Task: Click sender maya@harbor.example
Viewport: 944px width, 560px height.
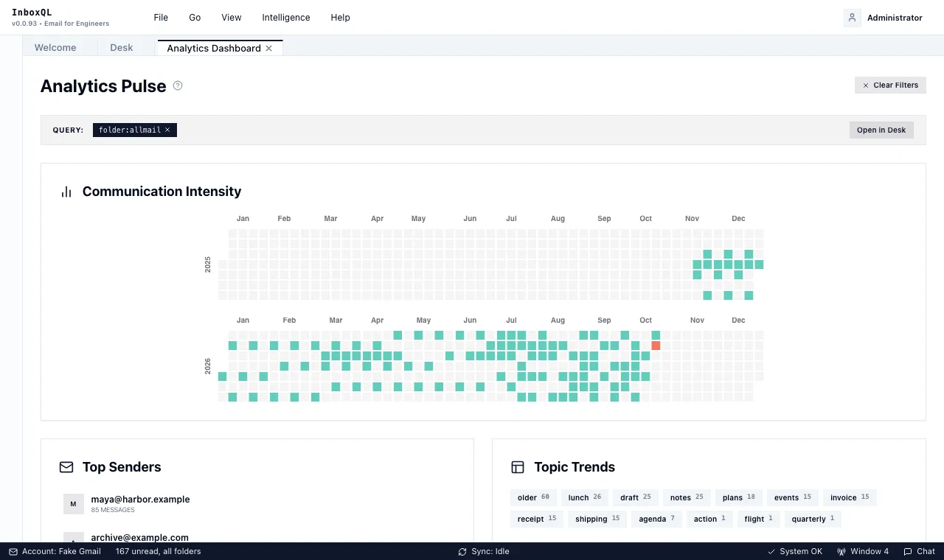Action: tap(140, 499)
